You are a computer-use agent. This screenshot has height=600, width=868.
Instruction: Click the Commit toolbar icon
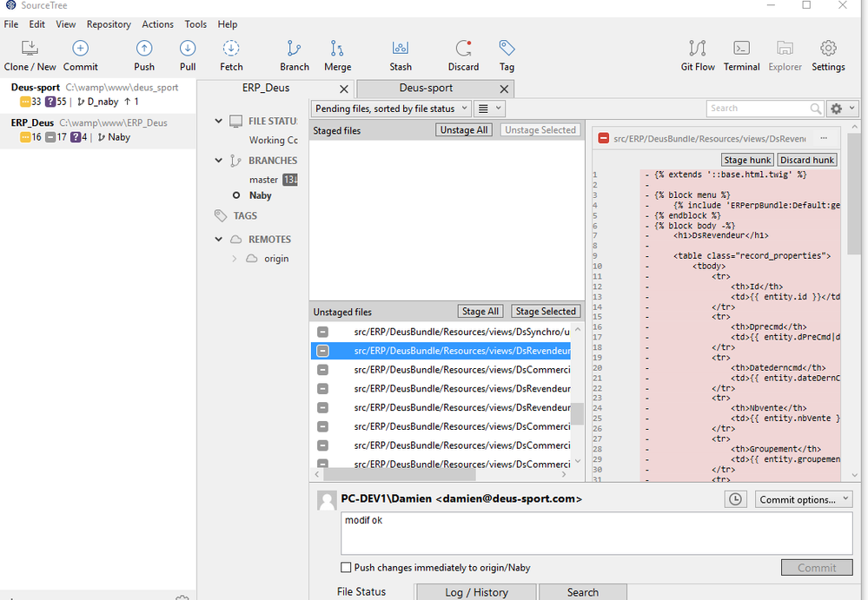(x=80, y=56)
